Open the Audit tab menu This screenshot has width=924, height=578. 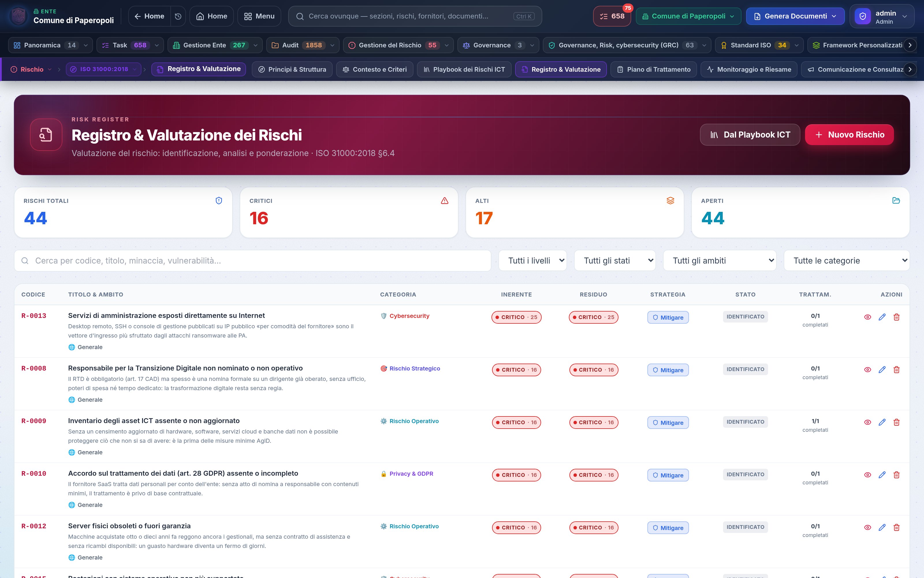pos(303,45)
